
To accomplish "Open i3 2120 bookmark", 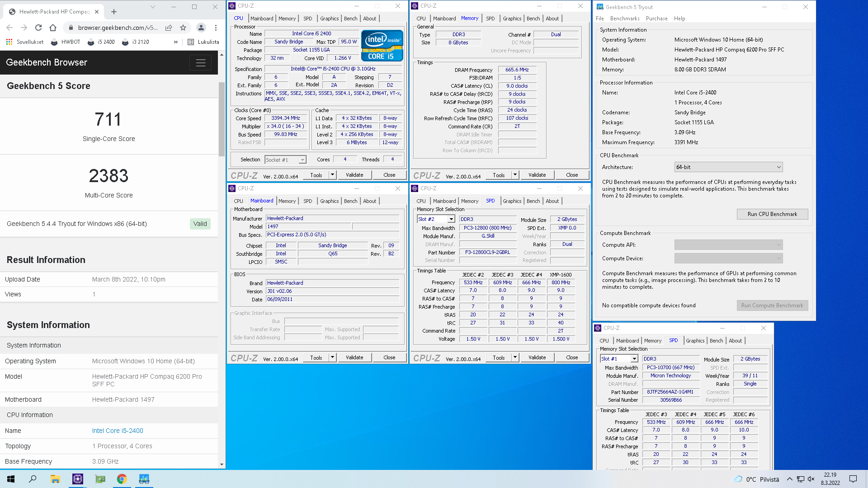I will [136, 42].
